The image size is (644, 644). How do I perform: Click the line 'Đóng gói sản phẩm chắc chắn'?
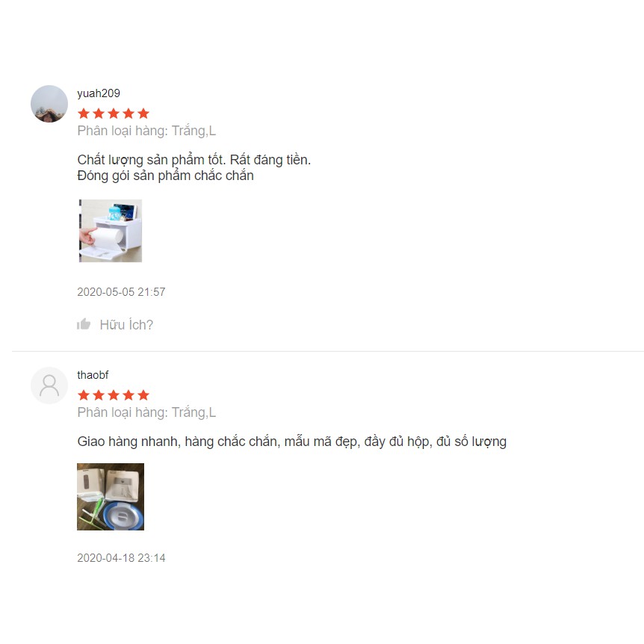pyautogui.click(x=166, y=176)
